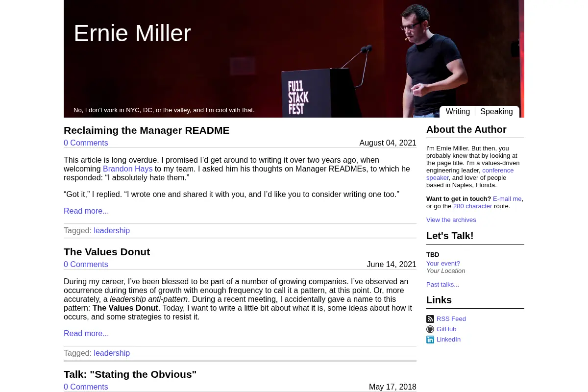View the archives link
588x392 pixels.
pos(451,220)
